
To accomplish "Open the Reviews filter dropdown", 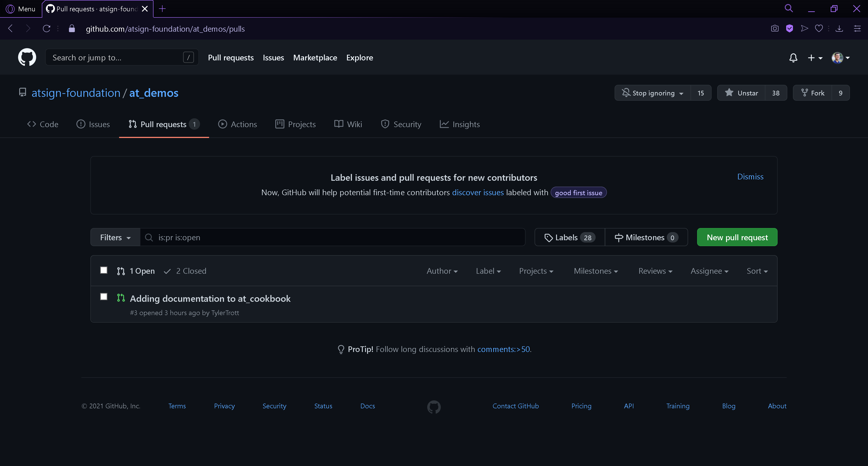I will (x=655, y=271).
